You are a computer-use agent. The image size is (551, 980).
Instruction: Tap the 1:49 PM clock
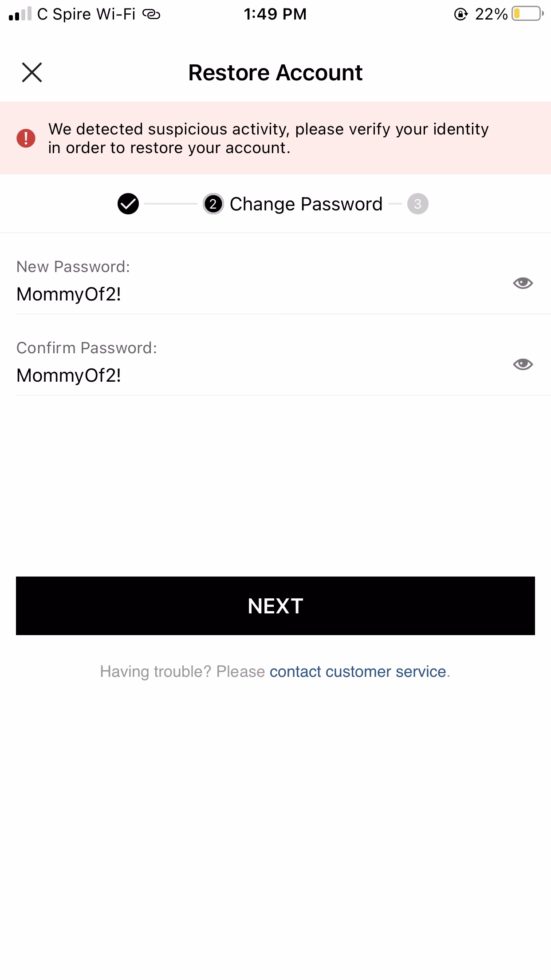(275, 14)
